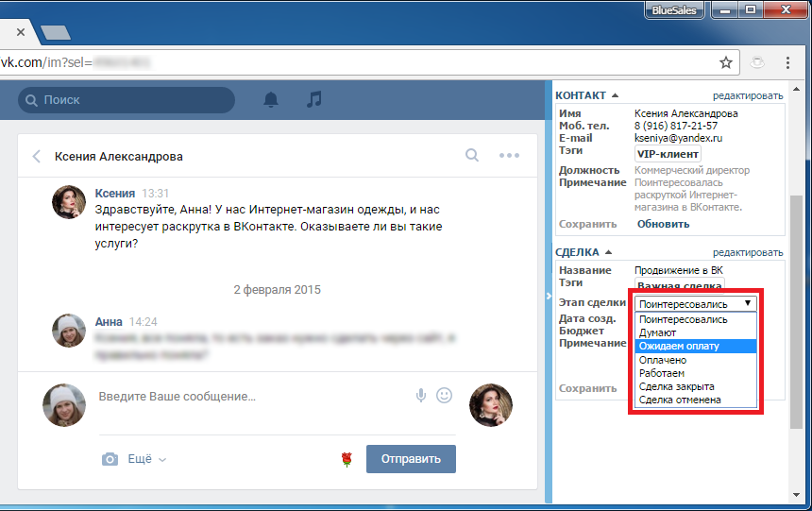Click the Обновить button in contact panel

[x=663, y=224]
